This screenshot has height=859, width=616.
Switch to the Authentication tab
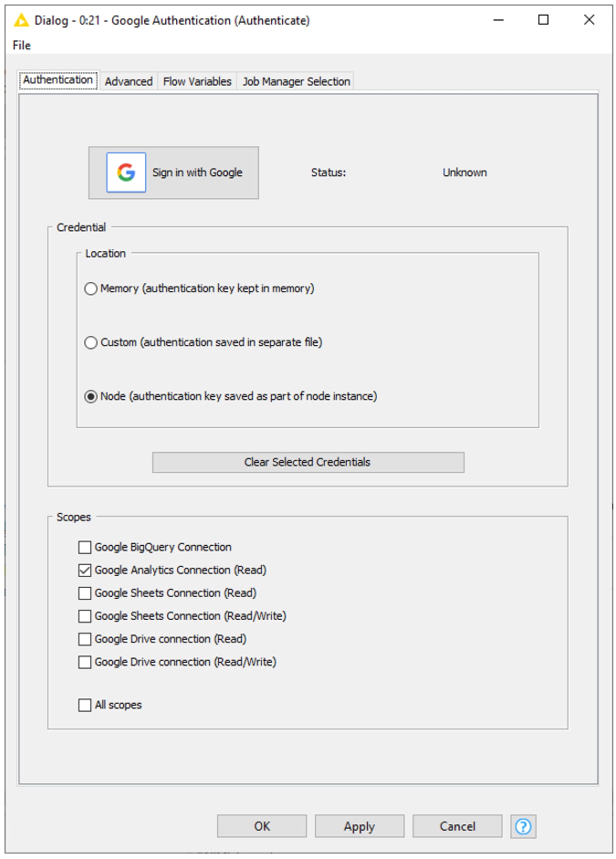59,80
